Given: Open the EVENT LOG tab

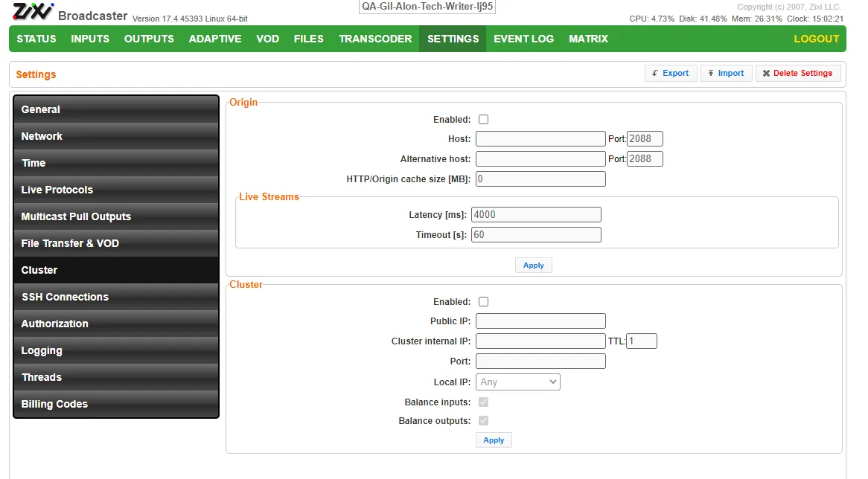Looking at the screenshot, I should tap(523, 39).
